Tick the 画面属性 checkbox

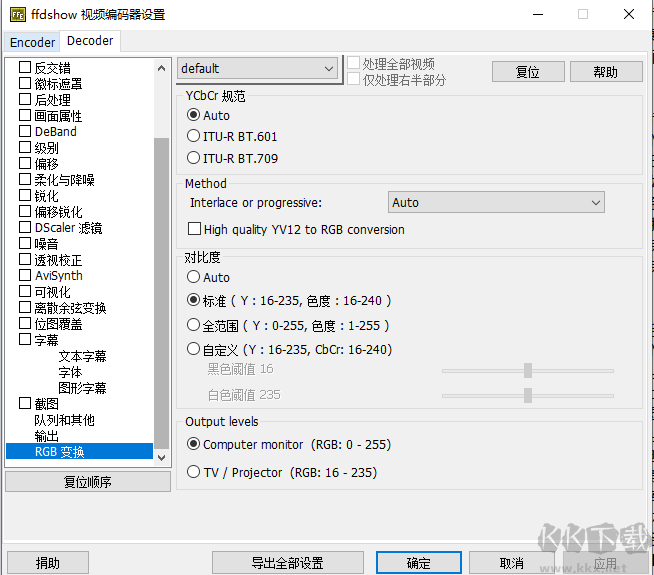(x=25, y=115)
